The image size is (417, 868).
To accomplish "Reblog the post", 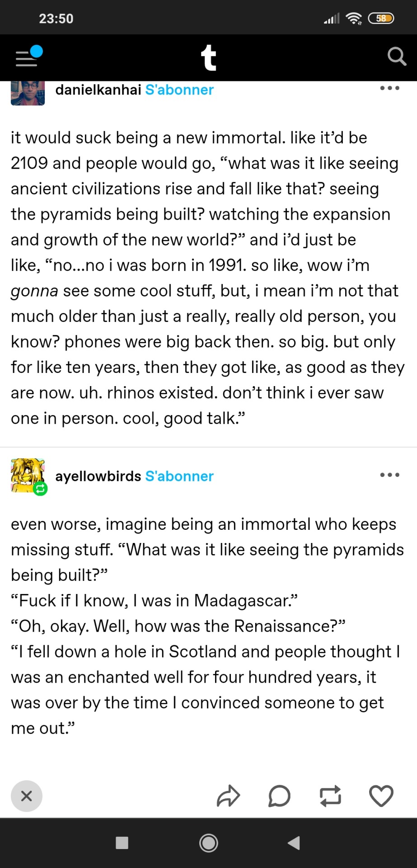I will (x=330, y=796).
